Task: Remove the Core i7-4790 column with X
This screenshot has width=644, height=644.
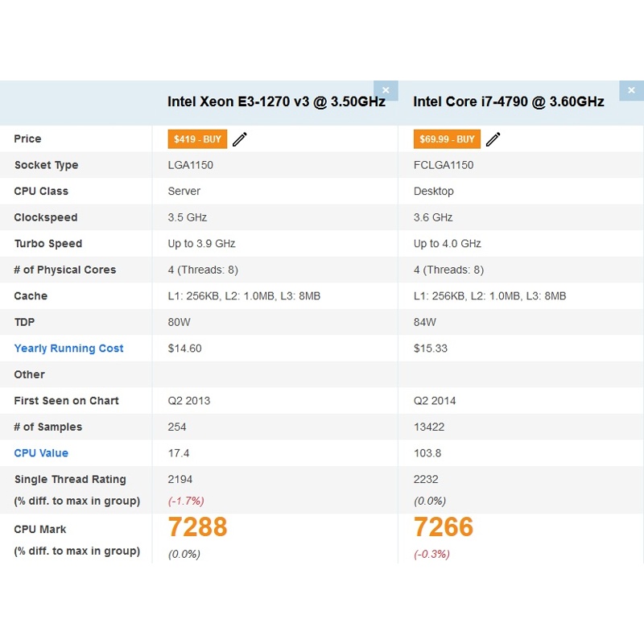Action: (x=631, y=90)
